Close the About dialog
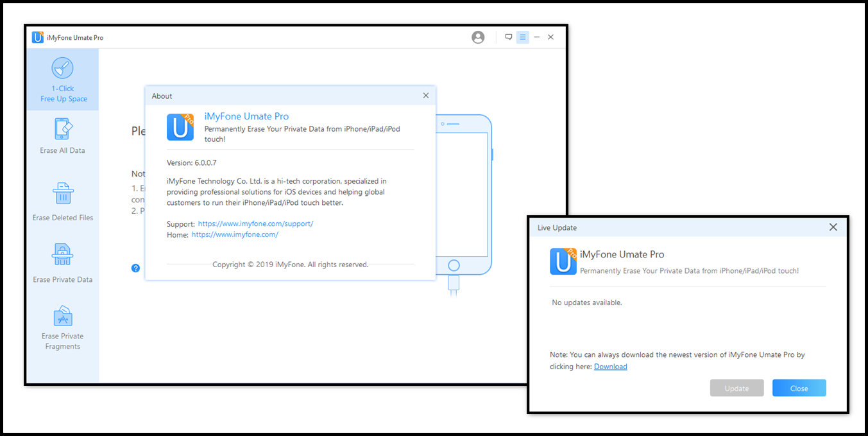This screenshot has width=868, height=436. (x=426, y=96)
